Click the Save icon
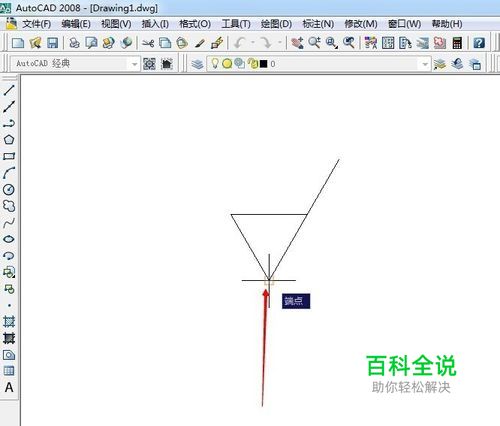The height and width of the screenshot is (426, 500). pos(53,43)
